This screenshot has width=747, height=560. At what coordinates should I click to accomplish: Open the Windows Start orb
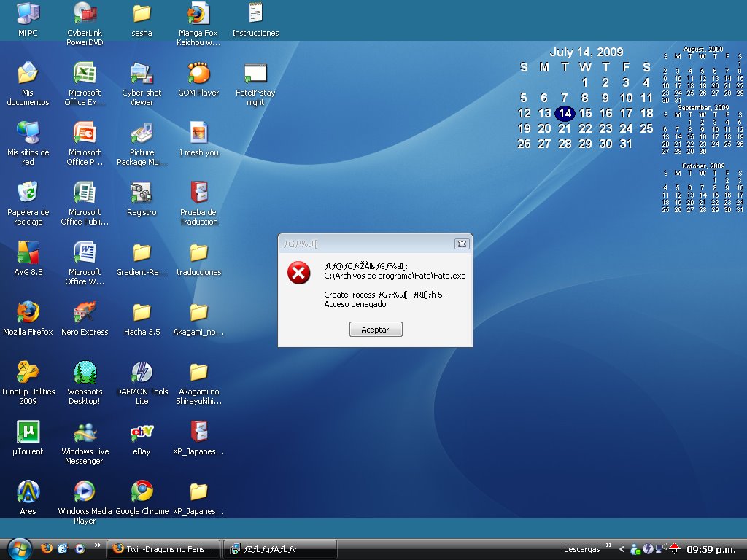coord(20,548)
